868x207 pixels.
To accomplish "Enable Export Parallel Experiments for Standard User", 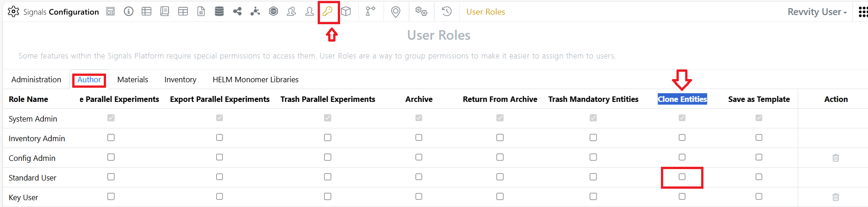I will pos(219,177).
